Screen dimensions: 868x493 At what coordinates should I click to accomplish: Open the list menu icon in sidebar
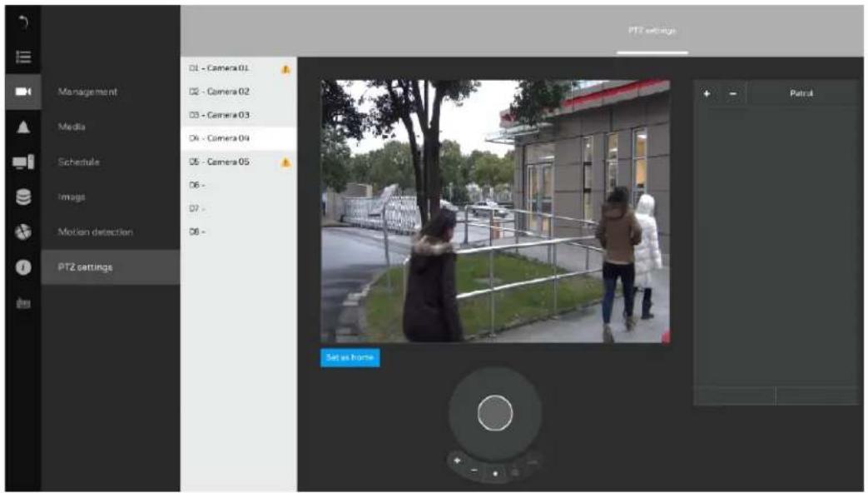23,57
